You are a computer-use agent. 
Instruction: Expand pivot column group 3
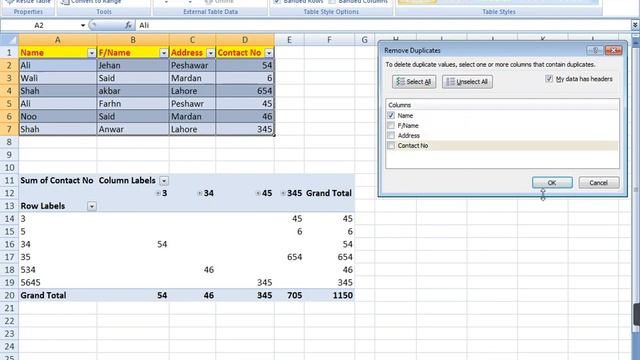158,193
